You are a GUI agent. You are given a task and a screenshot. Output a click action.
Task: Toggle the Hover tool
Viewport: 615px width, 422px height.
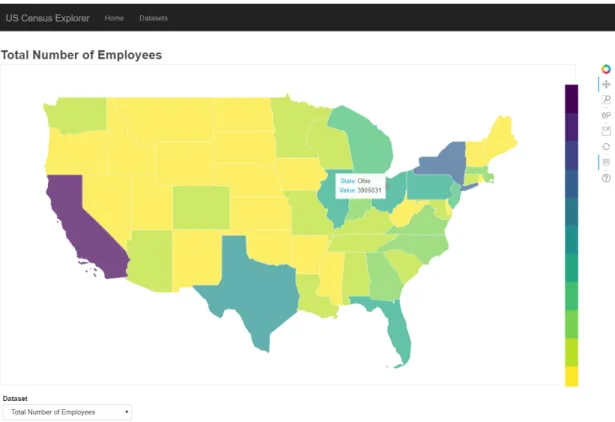point(606,162)
